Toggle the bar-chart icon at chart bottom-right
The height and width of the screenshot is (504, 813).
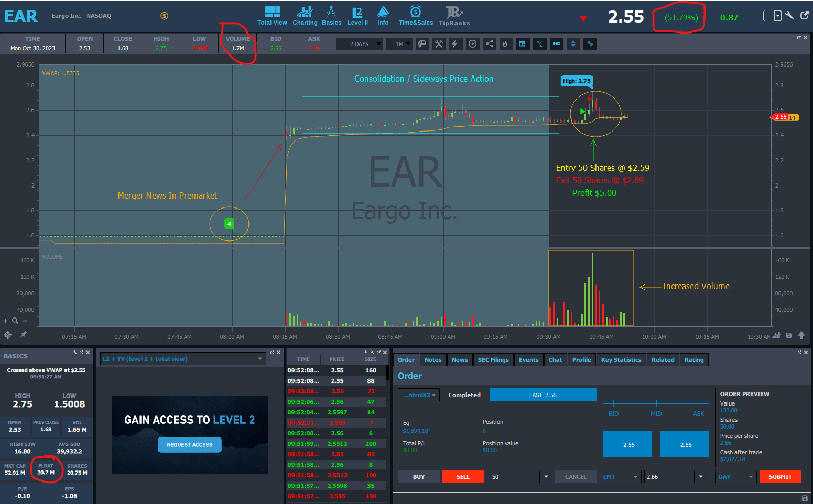pyautogui.click(x=776, y=335)
